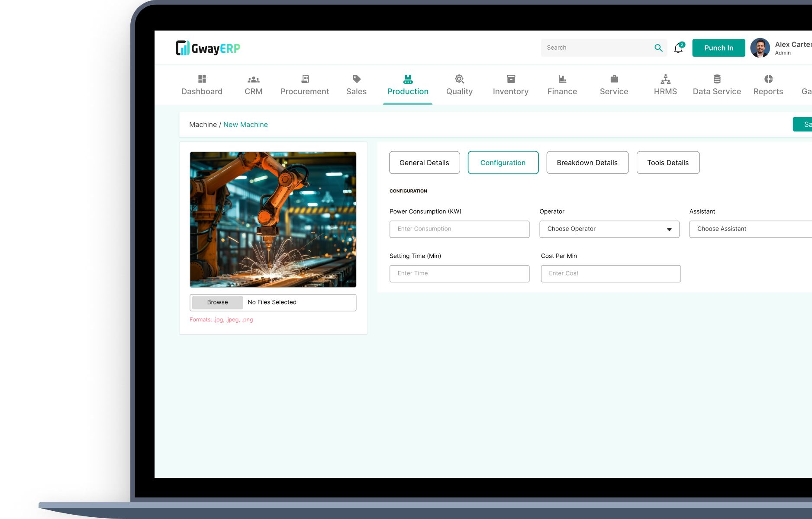
Task: Open HRMS module icon
Action: click(x=665, y=79)
